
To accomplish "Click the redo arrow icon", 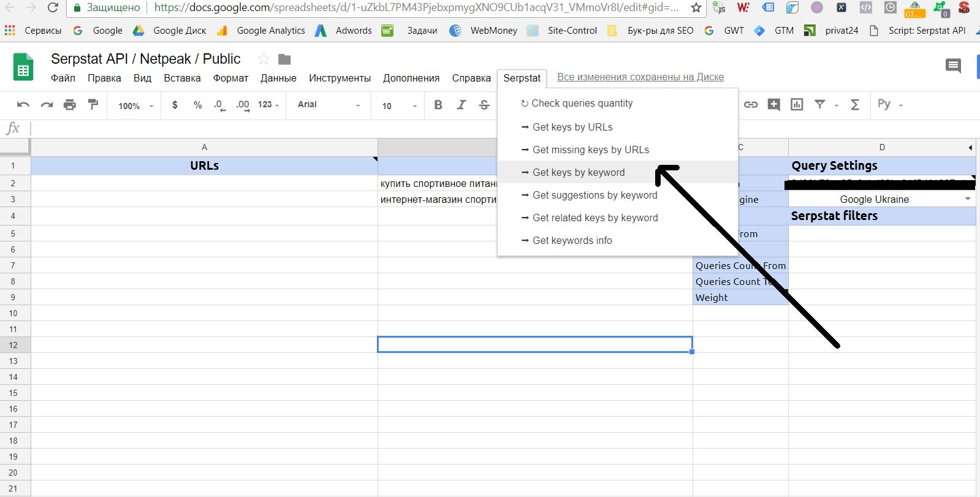I will coord(47,105).
